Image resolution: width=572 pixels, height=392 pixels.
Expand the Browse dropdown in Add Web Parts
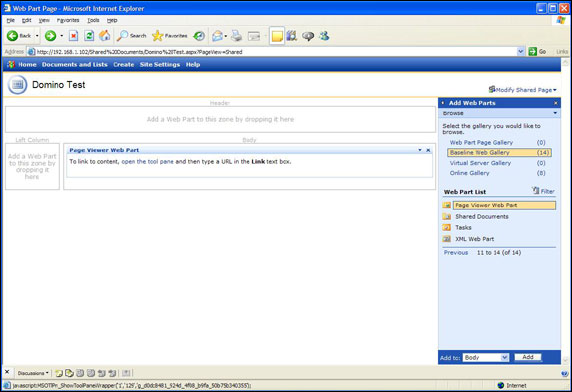(x=555, y=113)
